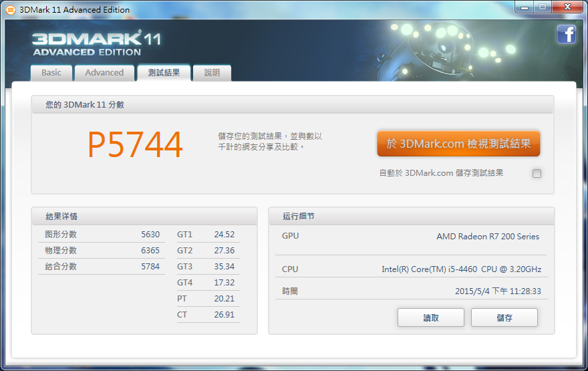This screenshot has width=588, height=371.
Task: Select the 图形分數 5630 row
Action: [99, 235]
